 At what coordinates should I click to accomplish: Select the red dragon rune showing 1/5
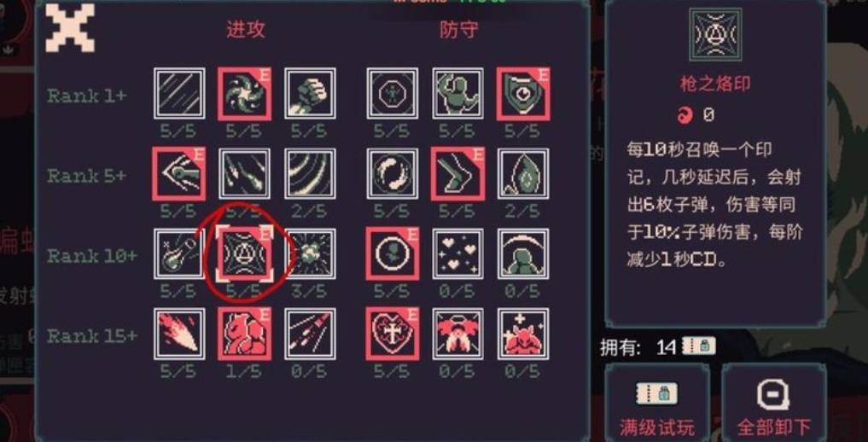(244, 334)
